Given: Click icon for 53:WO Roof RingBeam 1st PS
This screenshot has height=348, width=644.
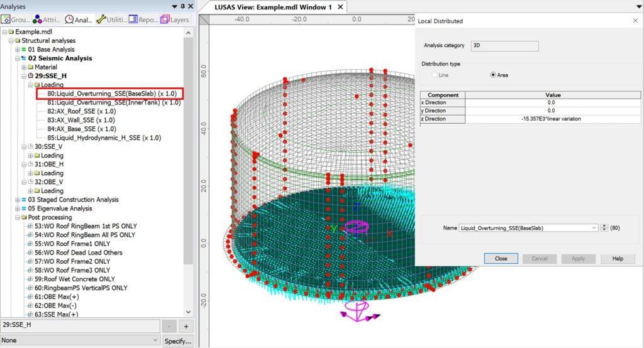Looking at the screenshot, I should [30, 226].
